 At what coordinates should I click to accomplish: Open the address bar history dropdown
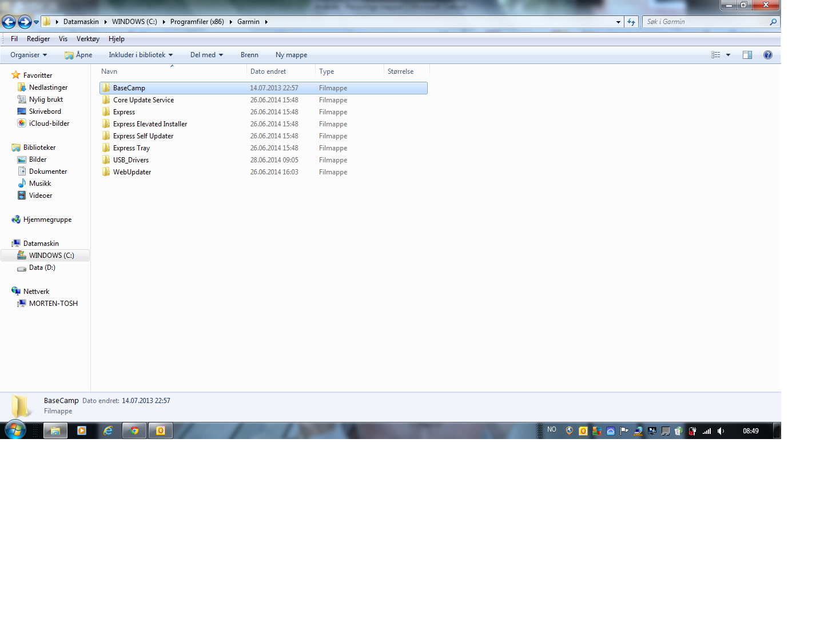tap(618, 22)
